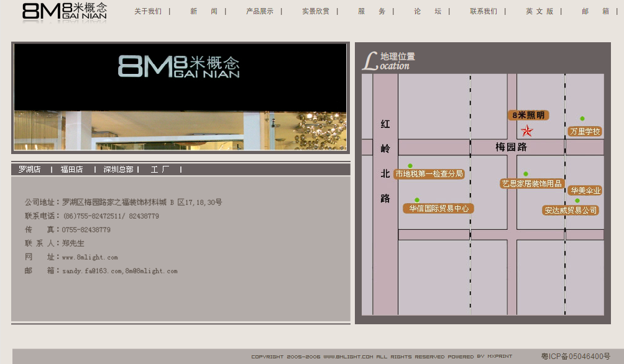
Task: Switch to the 工厂 tab
Action: tap(159, 168)
